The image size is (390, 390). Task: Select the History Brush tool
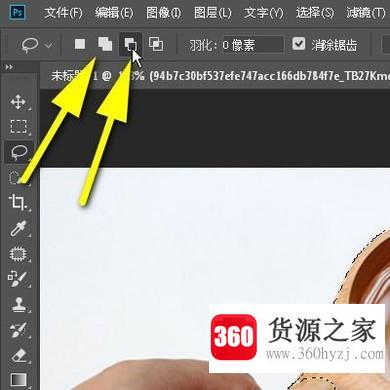[x=18, y=330]
